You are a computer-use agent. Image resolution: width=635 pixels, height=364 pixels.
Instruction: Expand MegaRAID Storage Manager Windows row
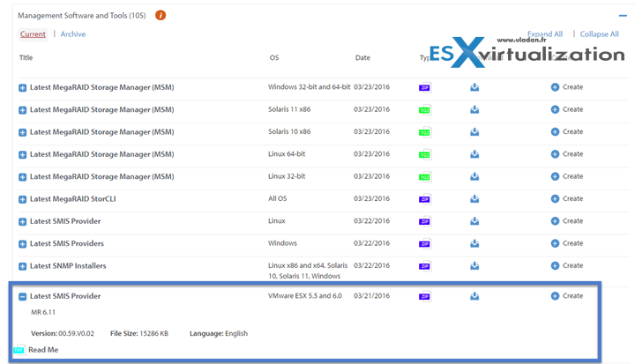coord(23,87)
